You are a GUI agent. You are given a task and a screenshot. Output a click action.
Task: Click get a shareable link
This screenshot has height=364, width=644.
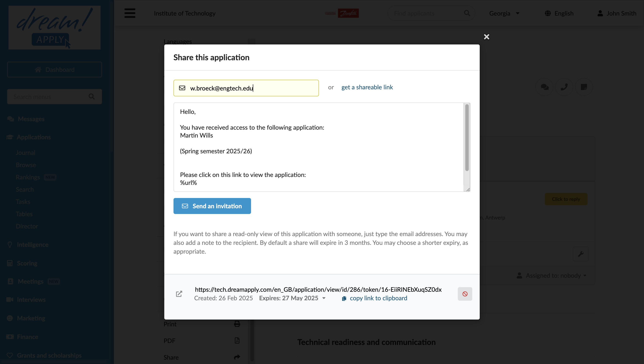click(x=367, y=87)
